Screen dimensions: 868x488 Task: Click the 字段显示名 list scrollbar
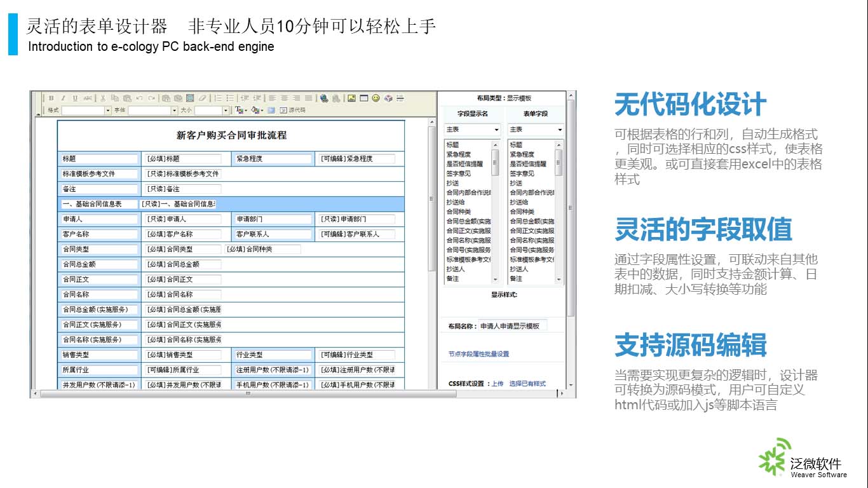coord(496,212)
